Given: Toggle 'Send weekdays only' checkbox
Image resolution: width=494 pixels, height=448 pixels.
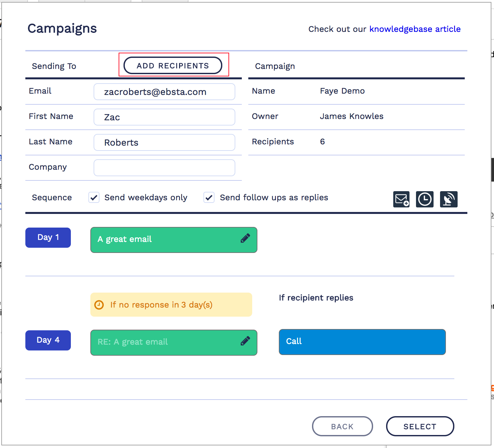Looking at the screenshot, I should (94, 197).
